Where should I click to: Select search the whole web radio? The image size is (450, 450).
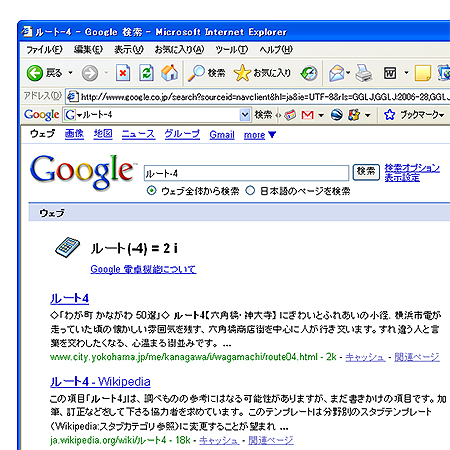click(x=151, y=191)
